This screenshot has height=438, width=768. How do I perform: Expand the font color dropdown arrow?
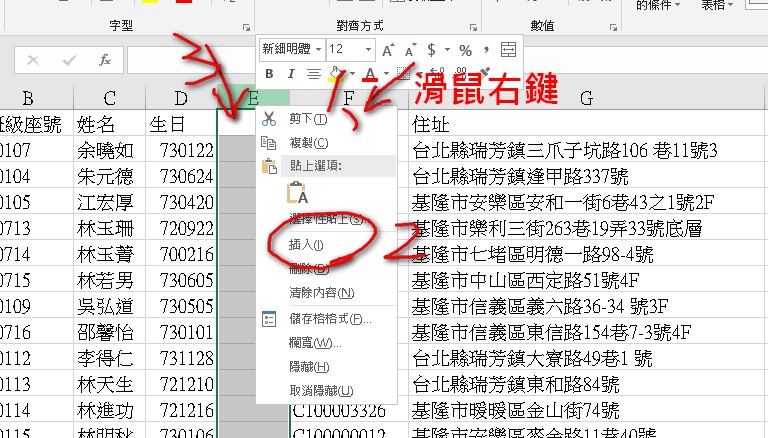coord(386,74)
